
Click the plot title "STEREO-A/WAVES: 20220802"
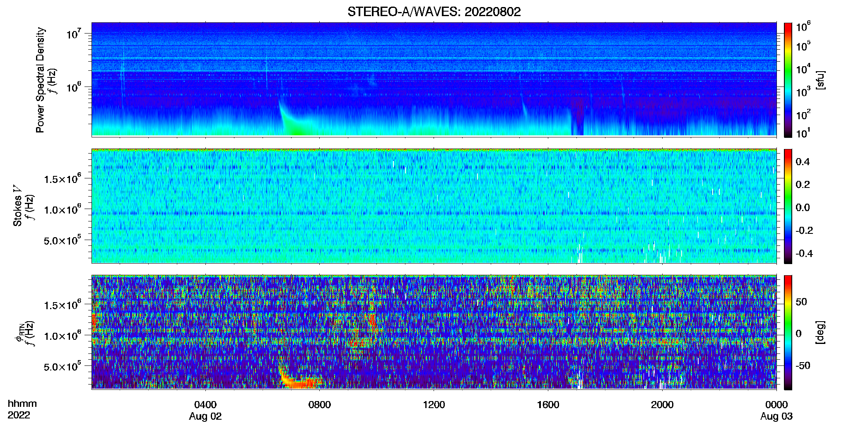tap(434, 12)
